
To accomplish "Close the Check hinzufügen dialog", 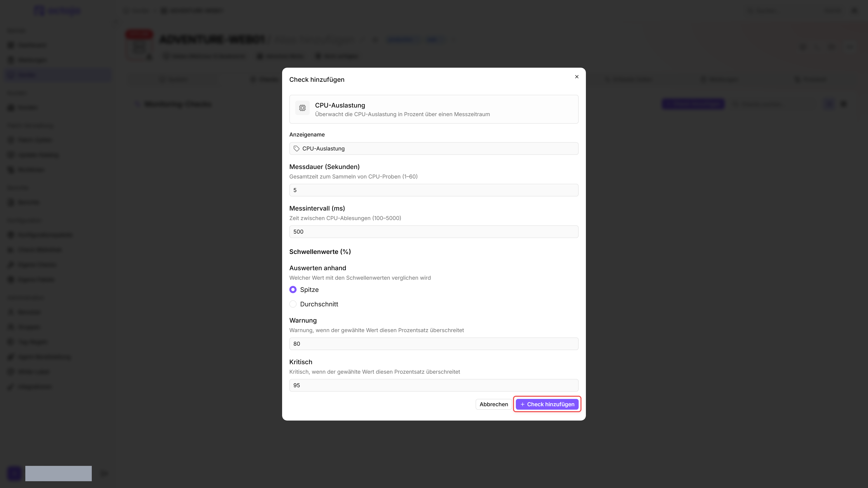I will (x=577, y=77).
